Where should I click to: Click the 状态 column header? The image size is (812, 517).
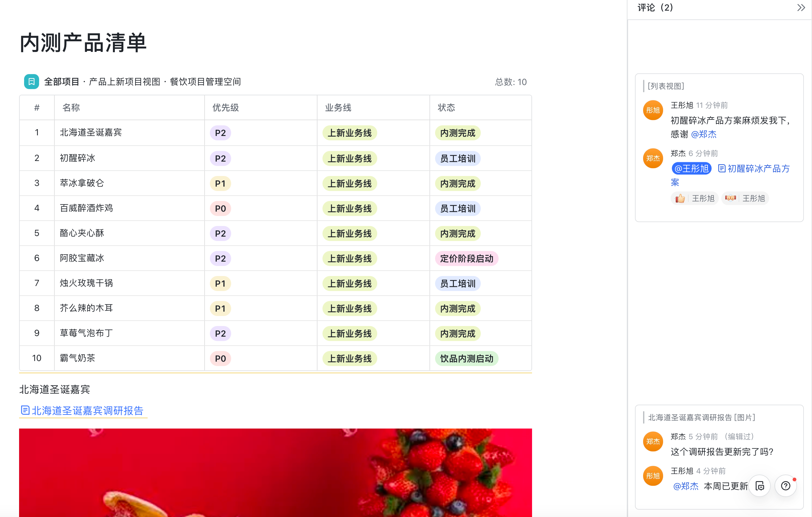tap(446, 108)
